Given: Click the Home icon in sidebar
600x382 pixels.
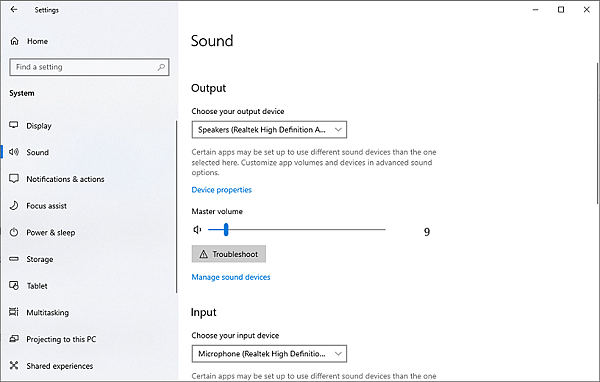Looking at the screenshot, I should pyautogui.click(x=14, y=41).
